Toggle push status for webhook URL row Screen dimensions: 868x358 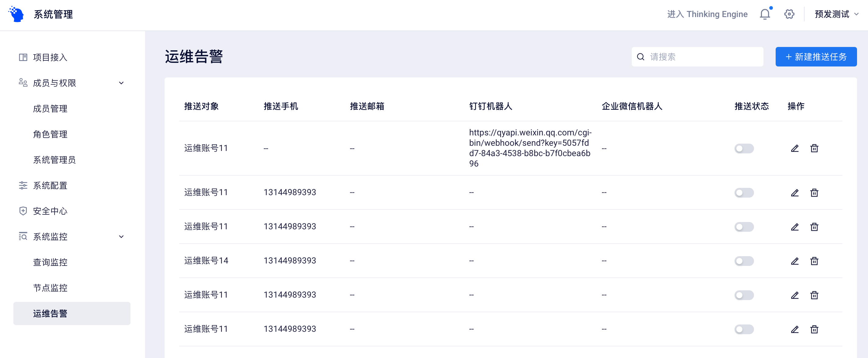(x=744, y=148)
